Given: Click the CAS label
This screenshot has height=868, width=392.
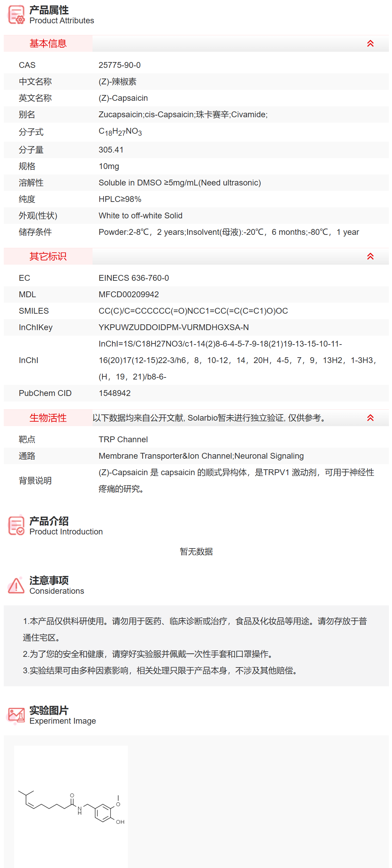Looking at the screenshot, I should (x=27, y=65).
